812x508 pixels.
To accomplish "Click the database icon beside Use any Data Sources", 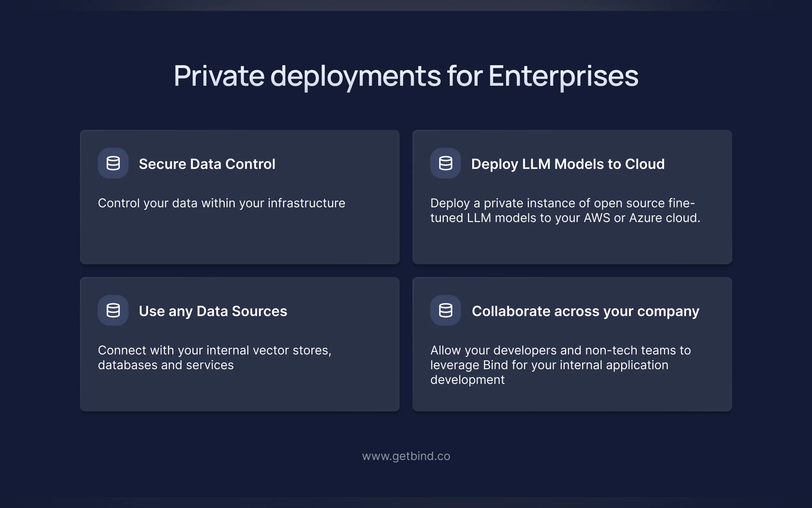I will pos(113,310).
